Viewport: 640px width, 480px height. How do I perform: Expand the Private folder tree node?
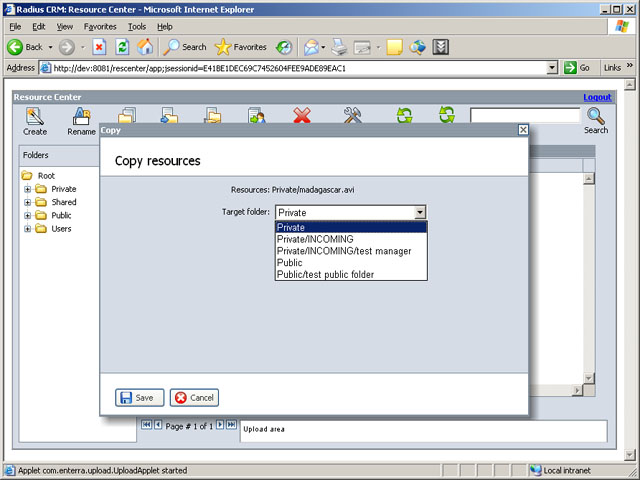[27, 189]
